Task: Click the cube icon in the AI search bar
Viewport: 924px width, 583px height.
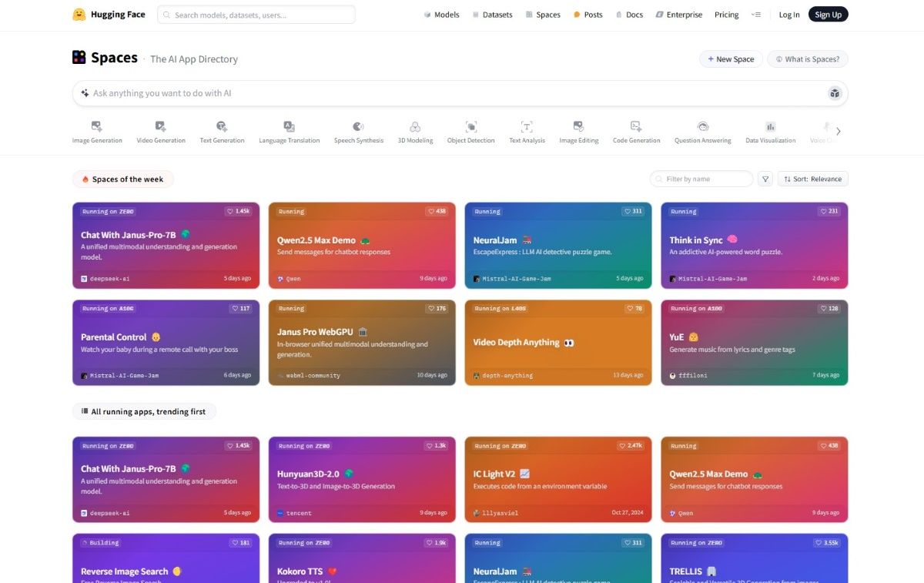Action: pyautogui.click(x=835, y=93)
